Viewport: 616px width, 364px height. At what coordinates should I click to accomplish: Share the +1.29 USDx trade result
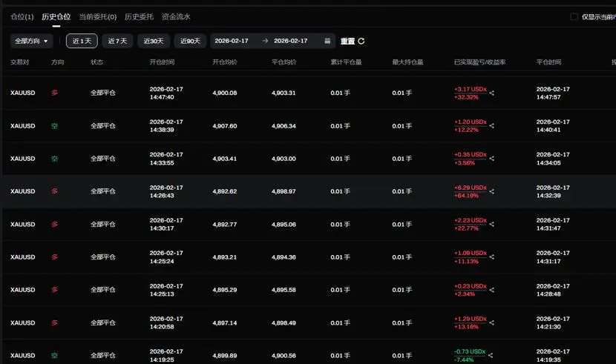click(492, 322)
